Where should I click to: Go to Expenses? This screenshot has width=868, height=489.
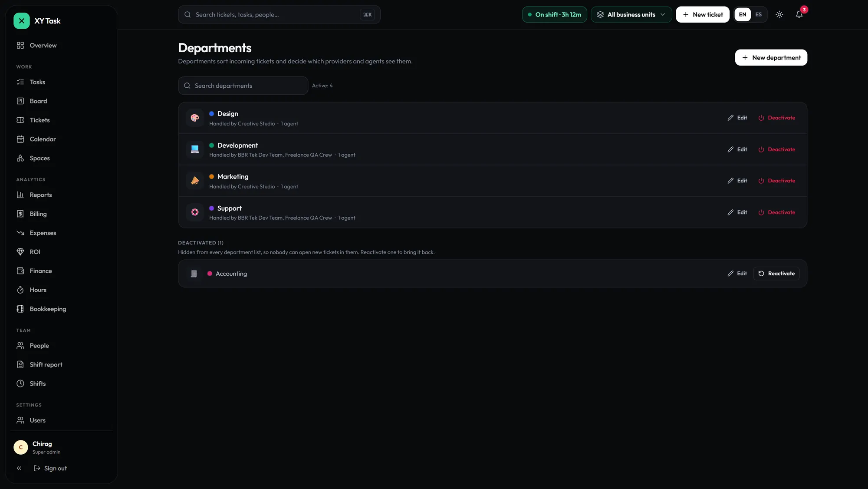pyautogui.click(x=61, y=233)
